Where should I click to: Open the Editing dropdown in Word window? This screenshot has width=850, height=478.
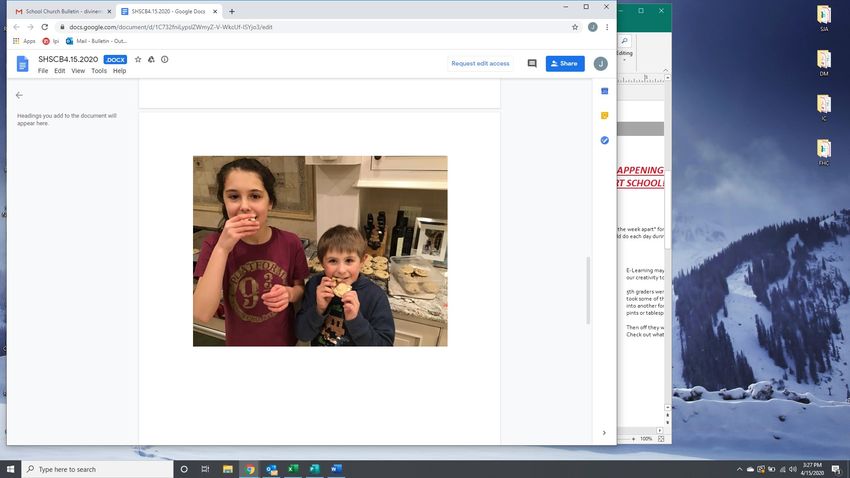pos(624,56)
